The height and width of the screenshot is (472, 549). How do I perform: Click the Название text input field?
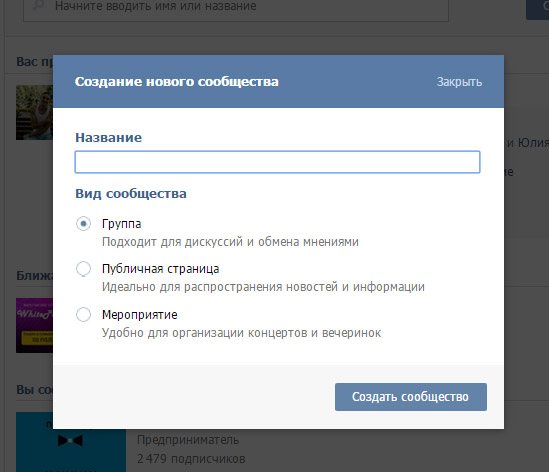point(277,162)
